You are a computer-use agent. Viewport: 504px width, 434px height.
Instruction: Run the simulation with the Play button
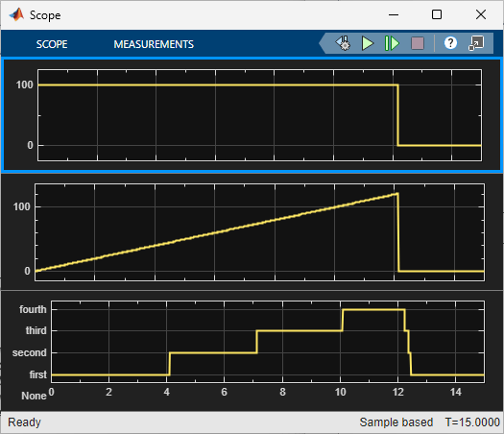click(368, 43)
